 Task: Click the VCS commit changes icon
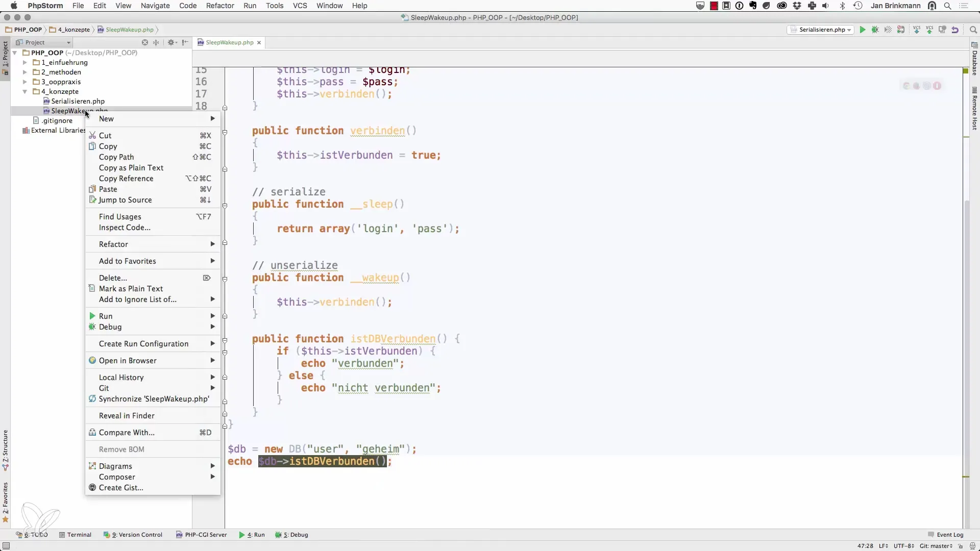coord(929,30)
